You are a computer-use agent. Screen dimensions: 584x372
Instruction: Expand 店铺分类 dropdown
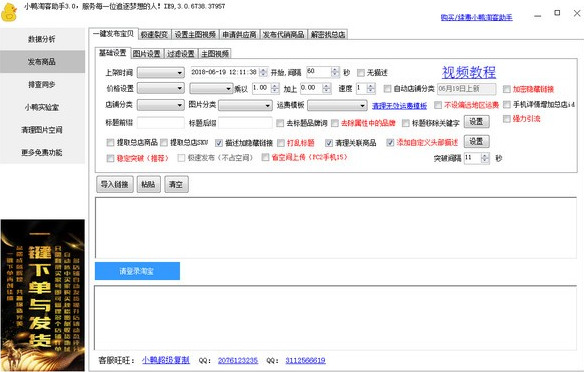[x=161, y=105]
